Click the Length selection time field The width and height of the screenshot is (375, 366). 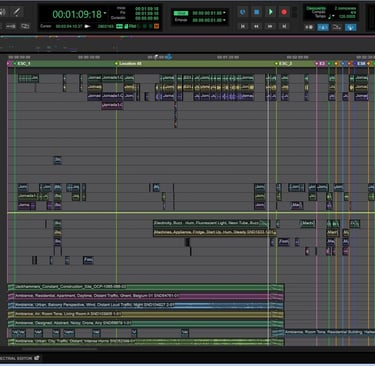(147, 18)
